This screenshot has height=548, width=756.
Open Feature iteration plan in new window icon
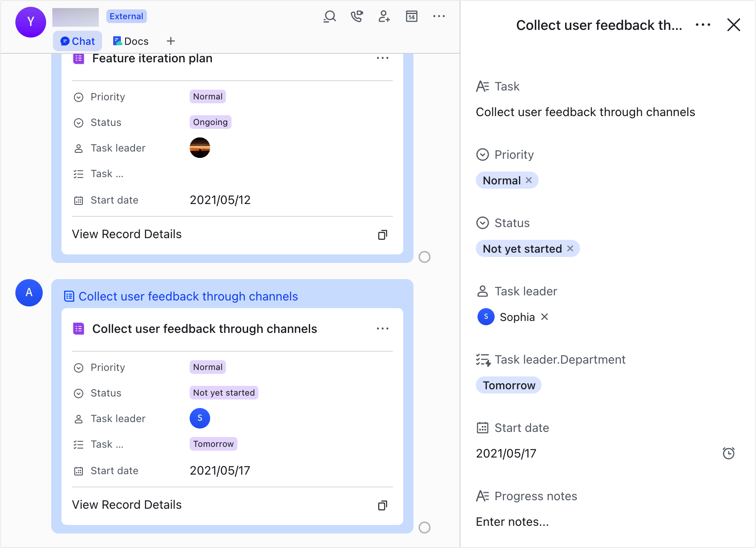pos(383,235)
